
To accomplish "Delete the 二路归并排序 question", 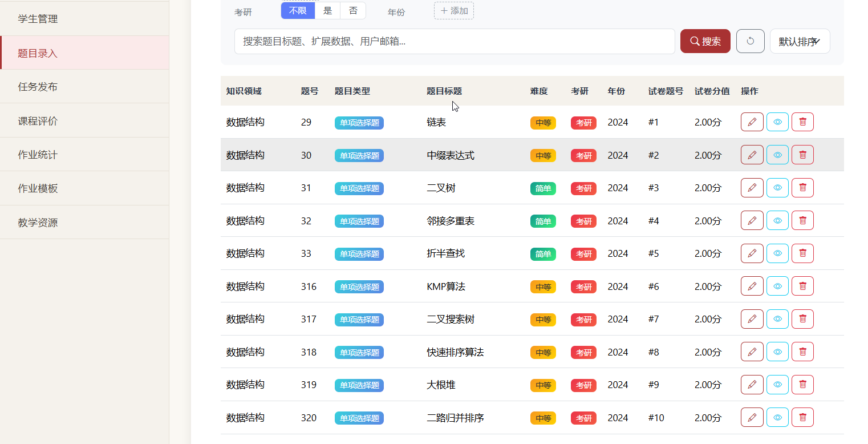I will 802,417.
